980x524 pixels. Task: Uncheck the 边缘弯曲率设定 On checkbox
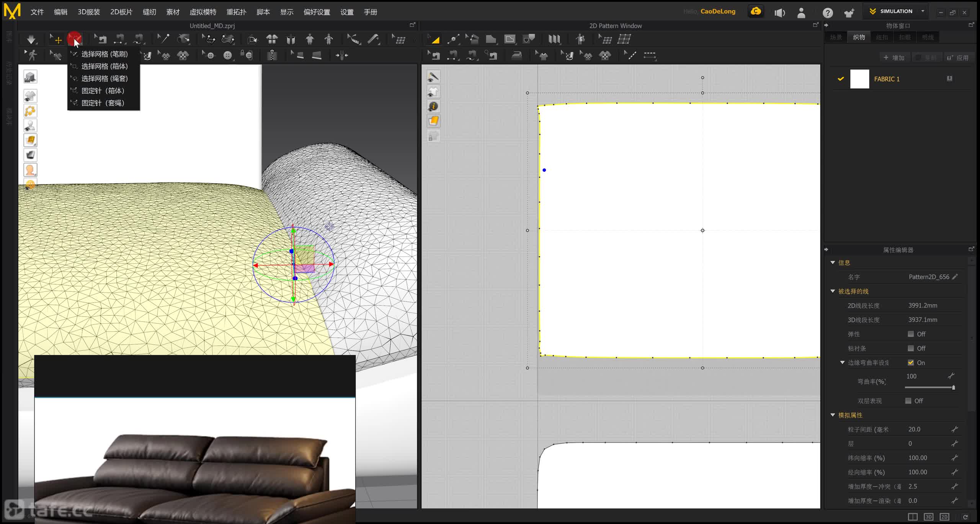click(911, 363)
